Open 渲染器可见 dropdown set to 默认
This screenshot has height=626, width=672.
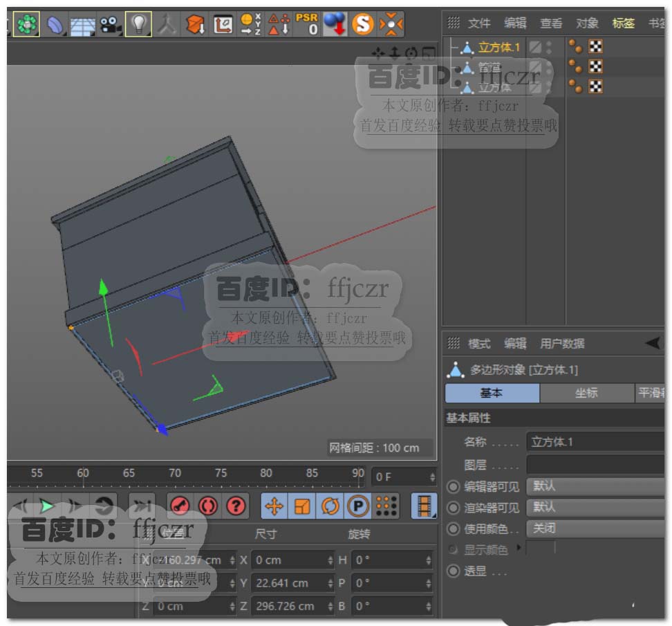[595, 507]
